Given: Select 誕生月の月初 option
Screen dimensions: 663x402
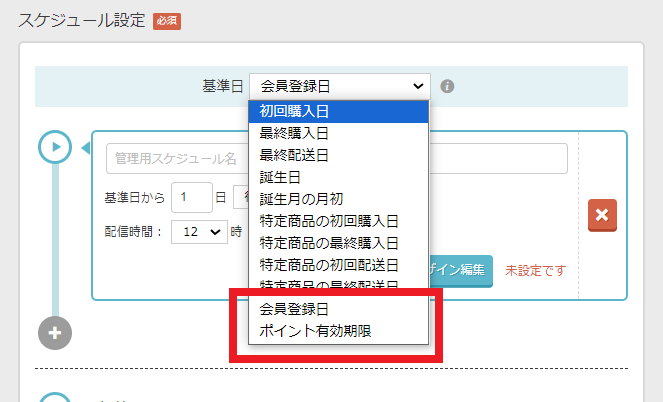Looking at the screenshot, I should [338, 199].
